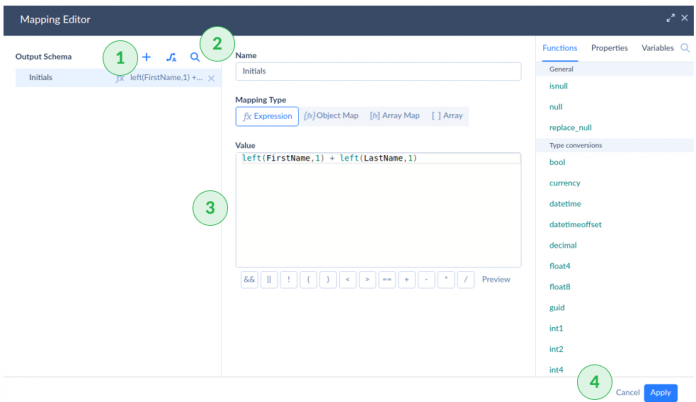This screenshot has height=402, width=696.
Task: Click into the Name input field
Action: 378,72
